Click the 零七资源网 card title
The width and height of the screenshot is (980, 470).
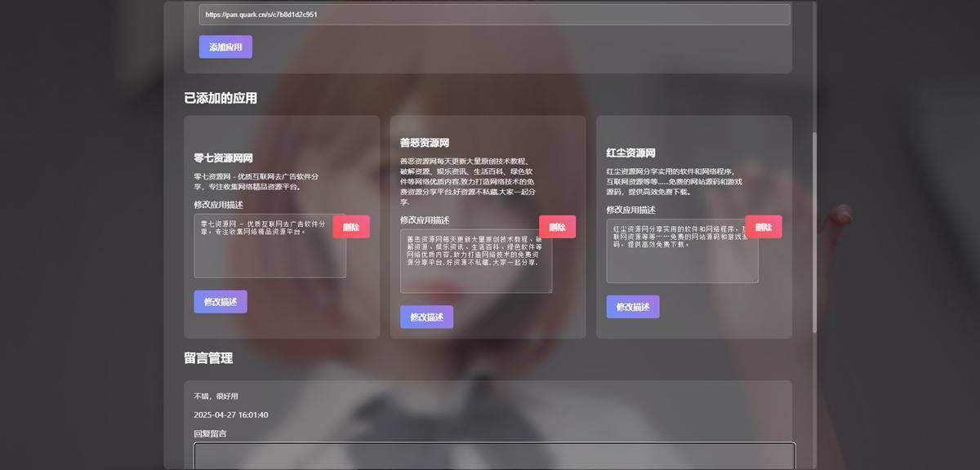click(x=223, y=158)
